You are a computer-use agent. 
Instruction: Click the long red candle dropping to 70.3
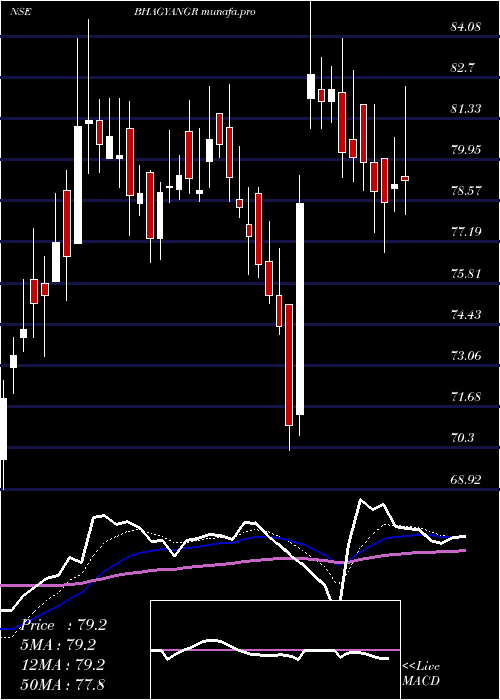tap(289, 365)
